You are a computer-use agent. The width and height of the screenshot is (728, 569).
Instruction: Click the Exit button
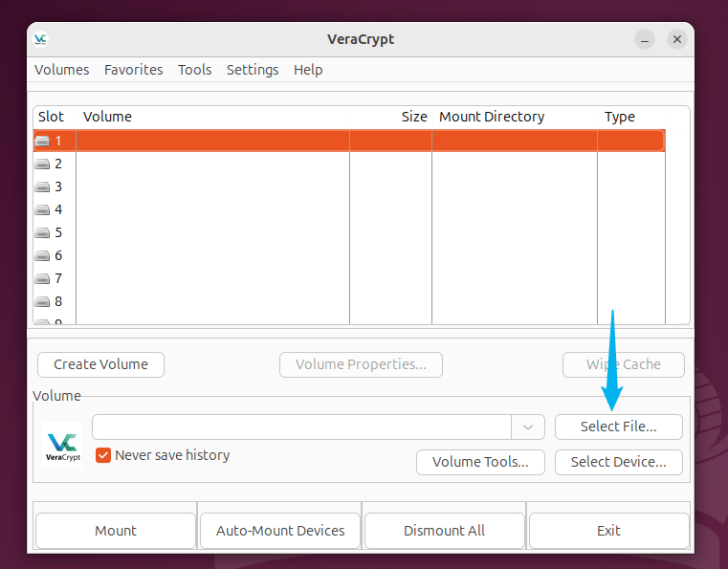click(608, 531)
